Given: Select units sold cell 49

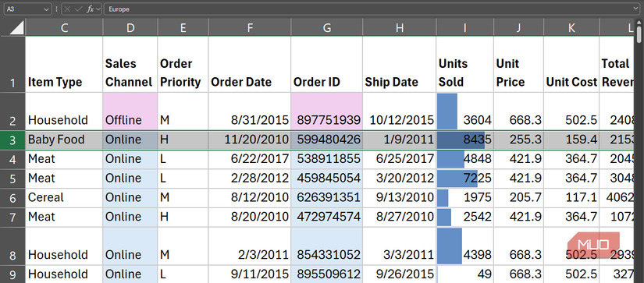Looking at the screenshot, I should click(465, 274).
